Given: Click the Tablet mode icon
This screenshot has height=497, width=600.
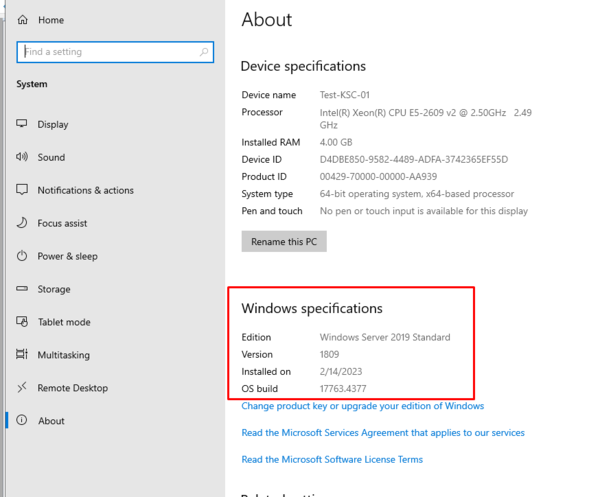Looking at the screenshot, I should (22, 323).
